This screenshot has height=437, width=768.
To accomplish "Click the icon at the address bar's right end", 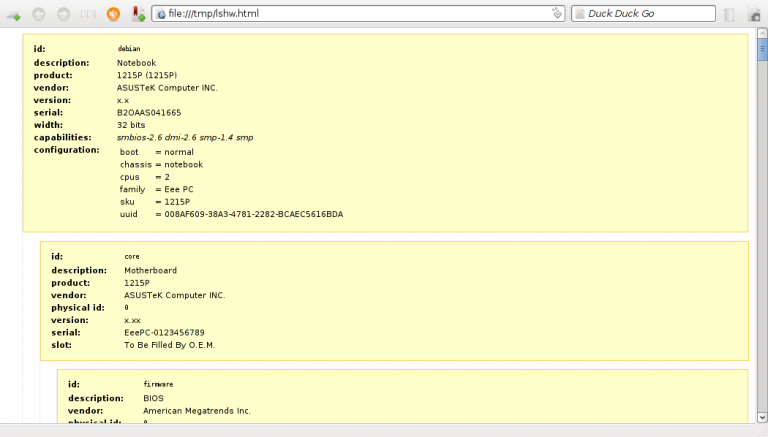I will tap(557, 14).
